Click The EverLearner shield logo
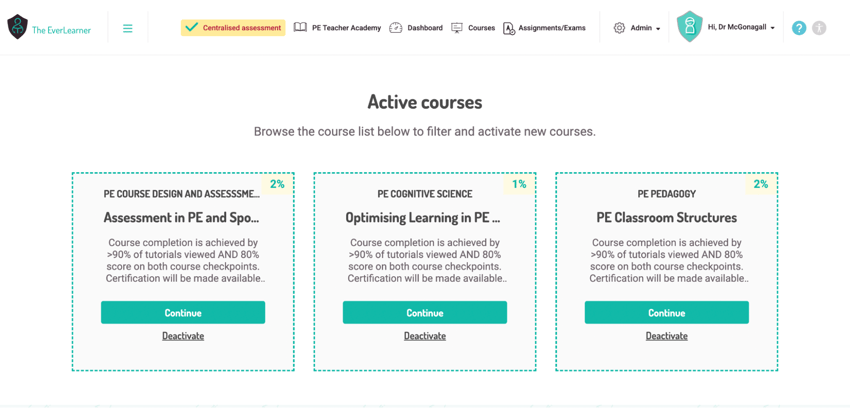850x408 pixels. click(17, 27)
